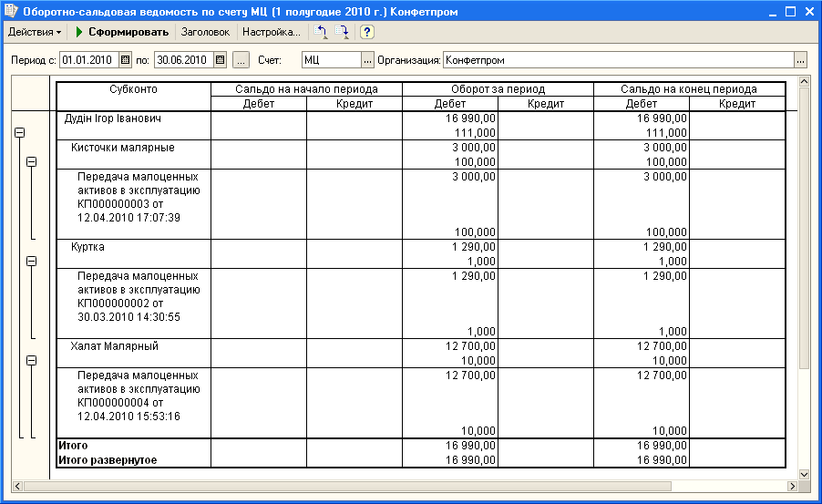The image size is (822, 504).
Task: Click the horizontal scrollbar left arrow
Action: [x=17, y=486]
